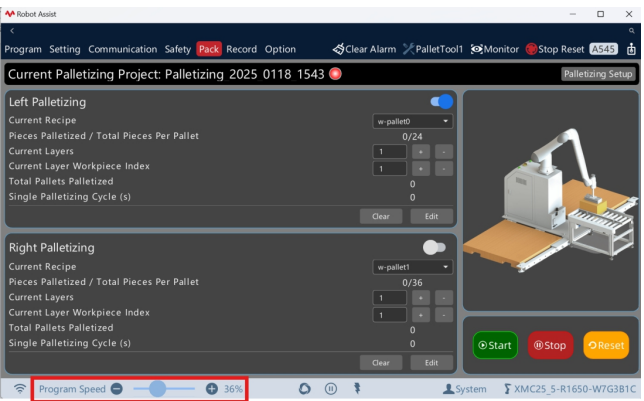Increment Right Palletizing Current Layers

pyautogui.click(x=421, y=298)
